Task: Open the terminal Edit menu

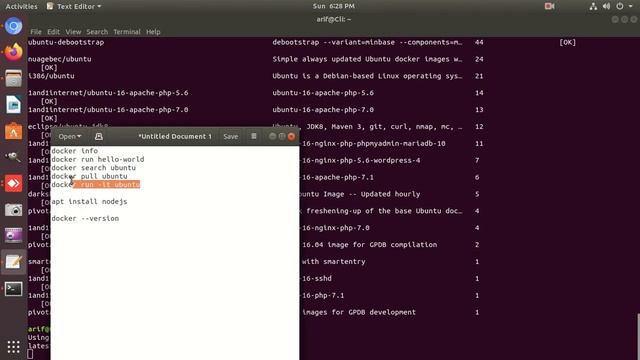Action: (x=53, y=32)
